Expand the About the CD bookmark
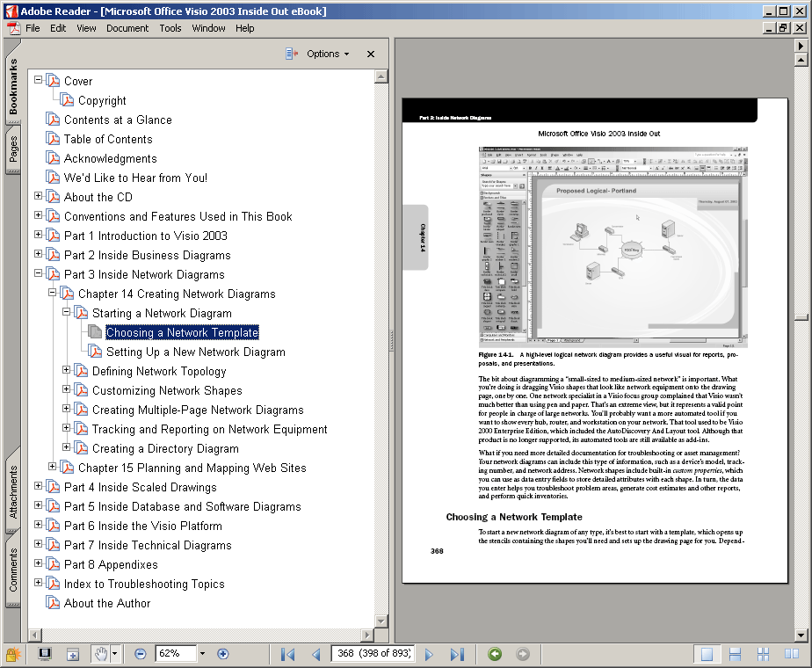The width and height of the screenshot is (812, 668). click(x=38, y=196)
